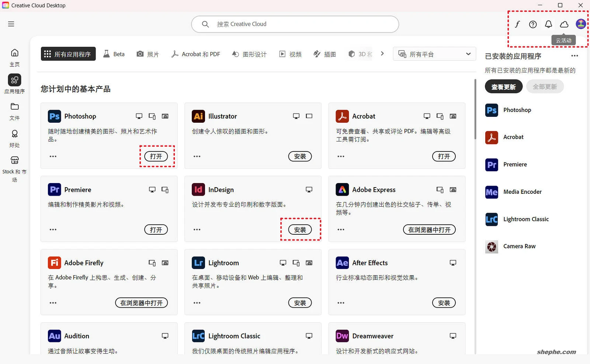Screen dimensions: 590x364
Task: Open installed apps panel three-dot menu
Action: 575,56
